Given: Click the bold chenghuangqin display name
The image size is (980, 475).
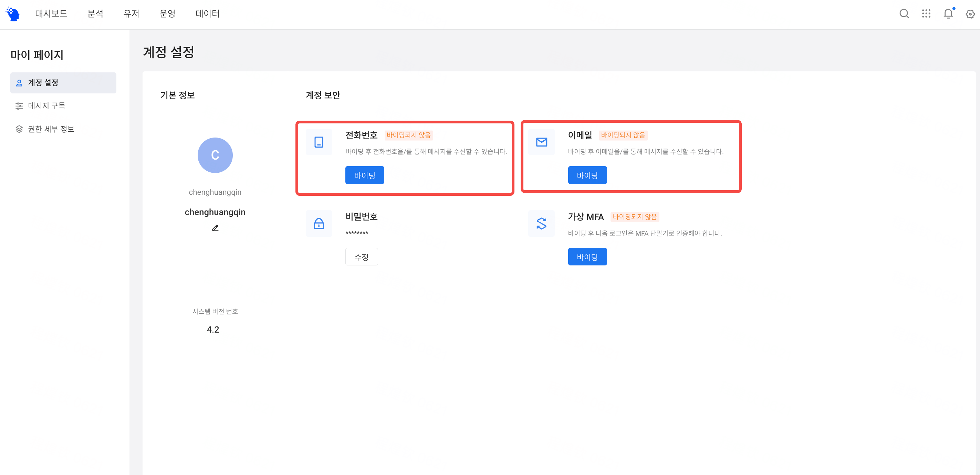Looking at the screenshot, I should [215, 212].
